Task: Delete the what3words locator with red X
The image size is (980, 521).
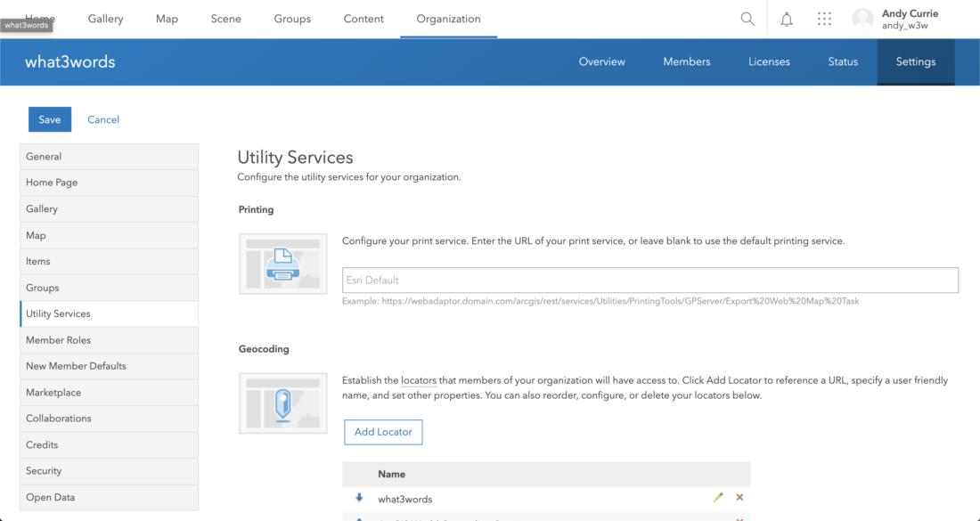Action: tap(739, 497)
